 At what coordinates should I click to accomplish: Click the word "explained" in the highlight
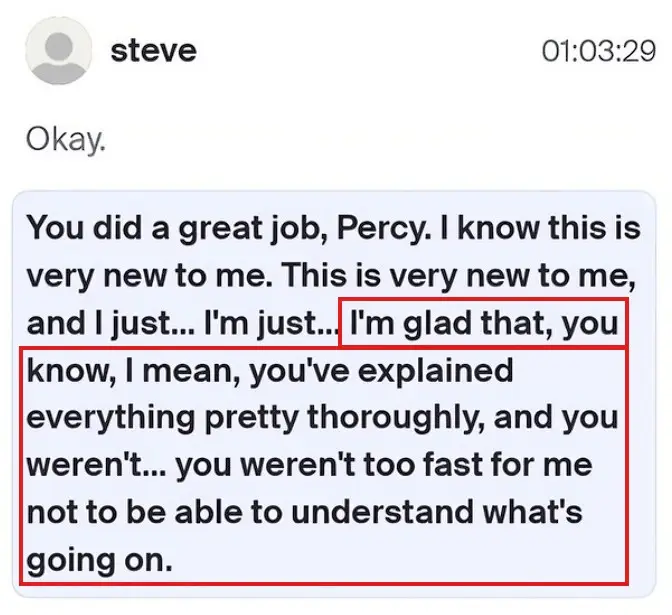click(435, 371)
